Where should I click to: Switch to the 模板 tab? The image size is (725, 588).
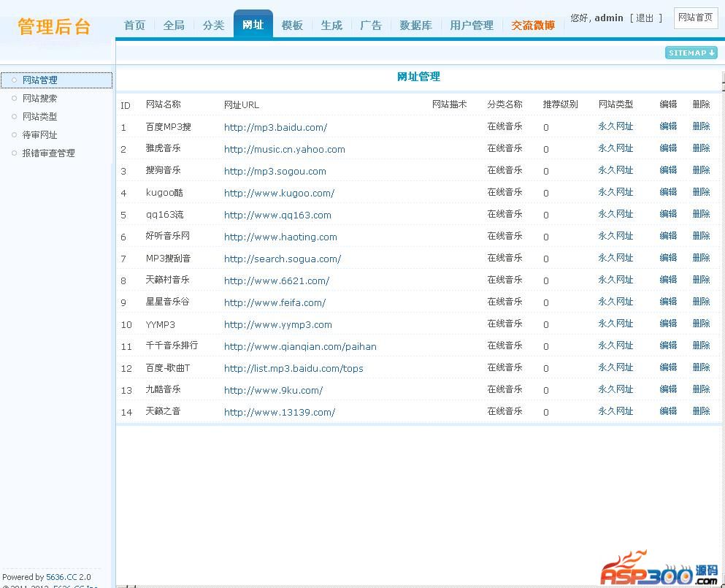[x=292, y=25]
